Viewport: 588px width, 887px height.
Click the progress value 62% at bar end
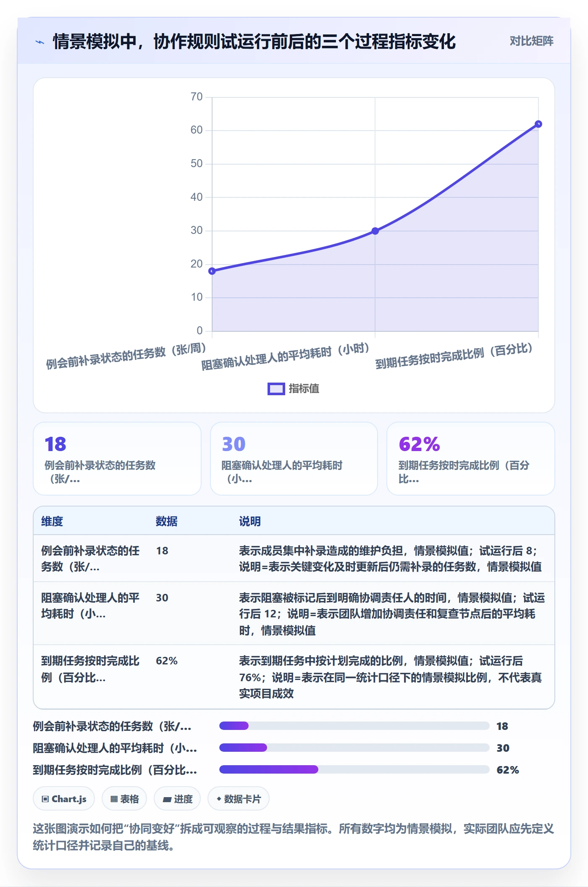tap(508, 770)
